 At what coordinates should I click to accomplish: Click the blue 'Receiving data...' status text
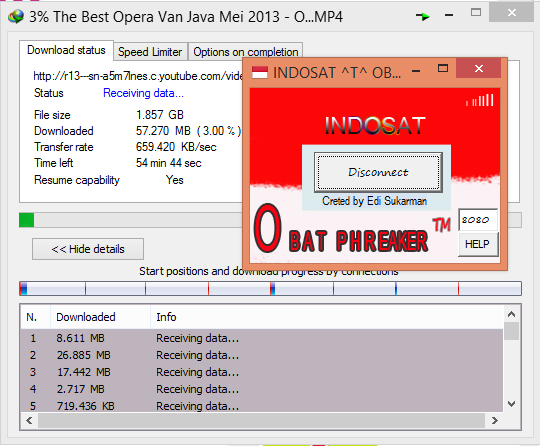point(143,93)
